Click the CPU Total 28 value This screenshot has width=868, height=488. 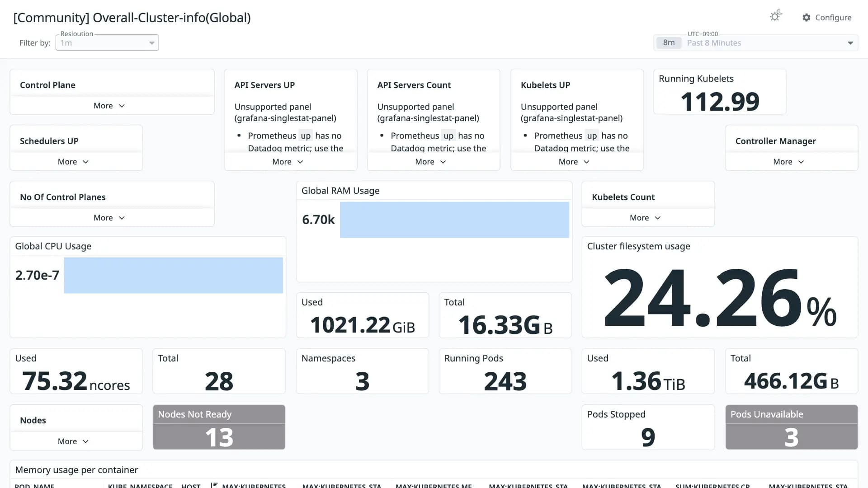(219, 381)
